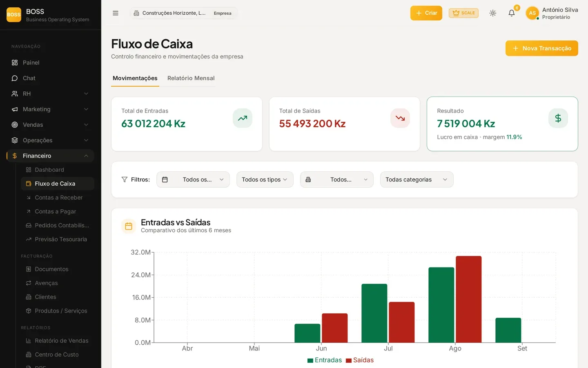Open notifications bell
The height and width of the screenshot is (368, 588).
coord(512,13)
